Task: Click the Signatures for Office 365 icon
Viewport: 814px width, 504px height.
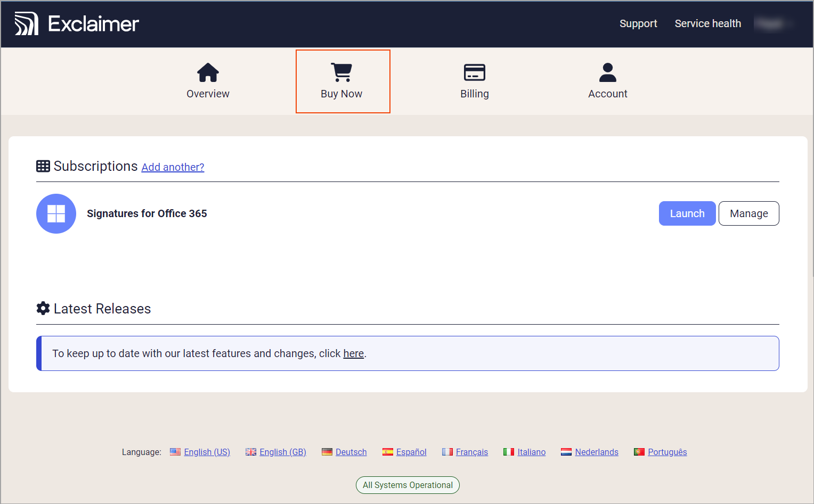Action: pos(56,213)
